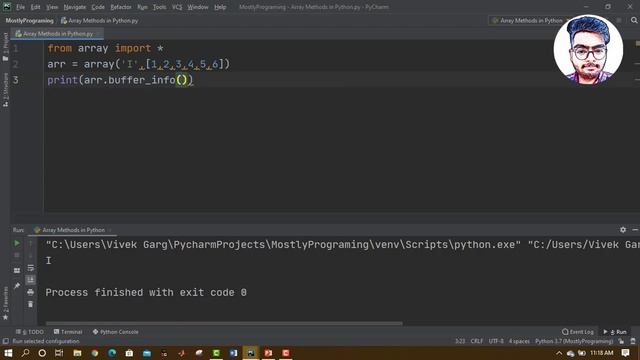Select the Array Methods in Python Run tab
640x360 pixels.
[x=73, y=230]
